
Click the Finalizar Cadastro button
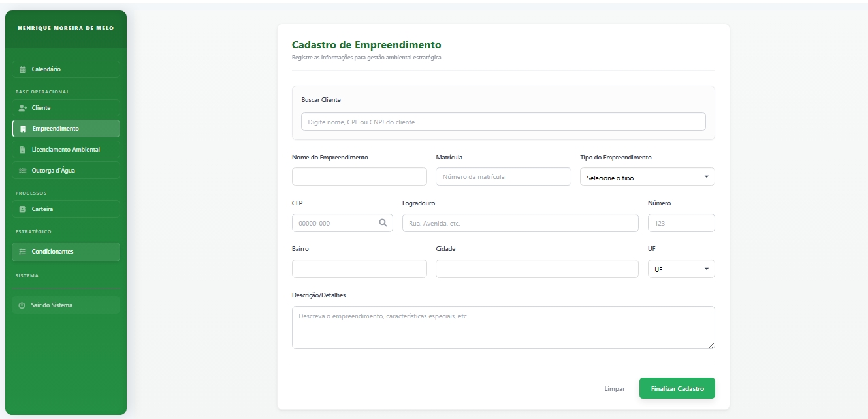[x=677, y=388]
